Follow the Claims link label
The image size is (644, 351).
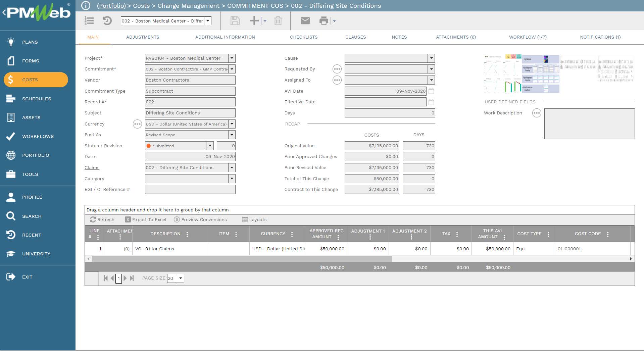(92, 167)
